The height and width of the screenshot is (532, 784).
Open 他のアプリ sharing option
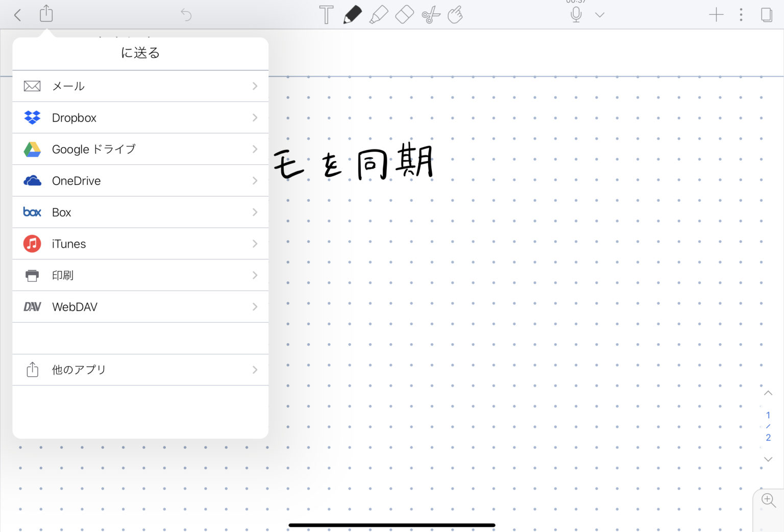click(x=140, y=370)
